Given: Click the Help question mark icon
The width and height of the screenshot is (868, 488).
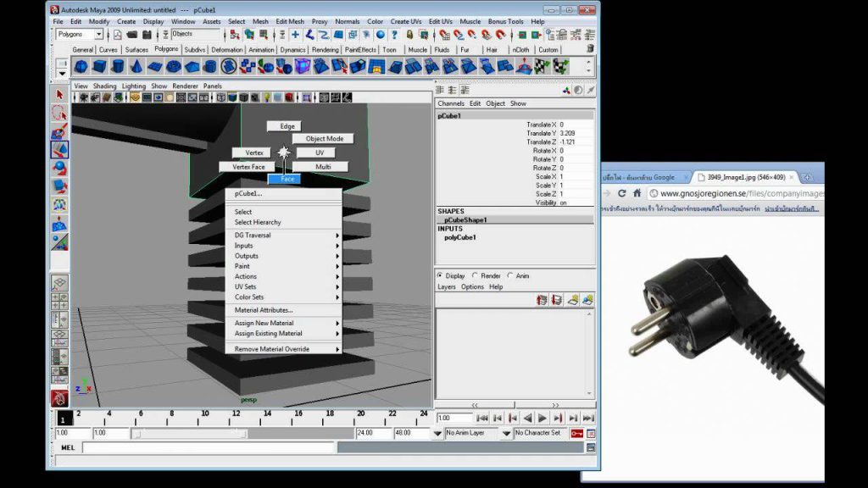Looking at the screenshot, I should click(394, 35).
